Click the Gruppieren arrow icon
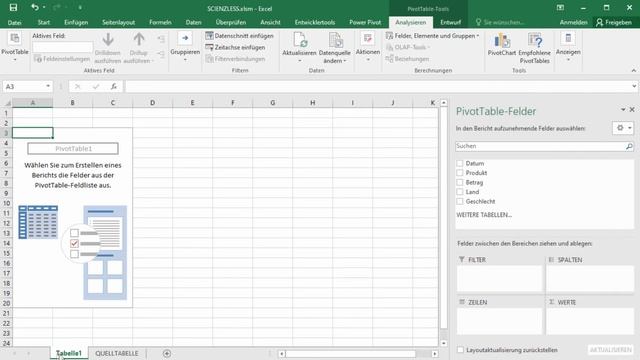The width and height of the screenshot is (640, 360). pos(185,38)
